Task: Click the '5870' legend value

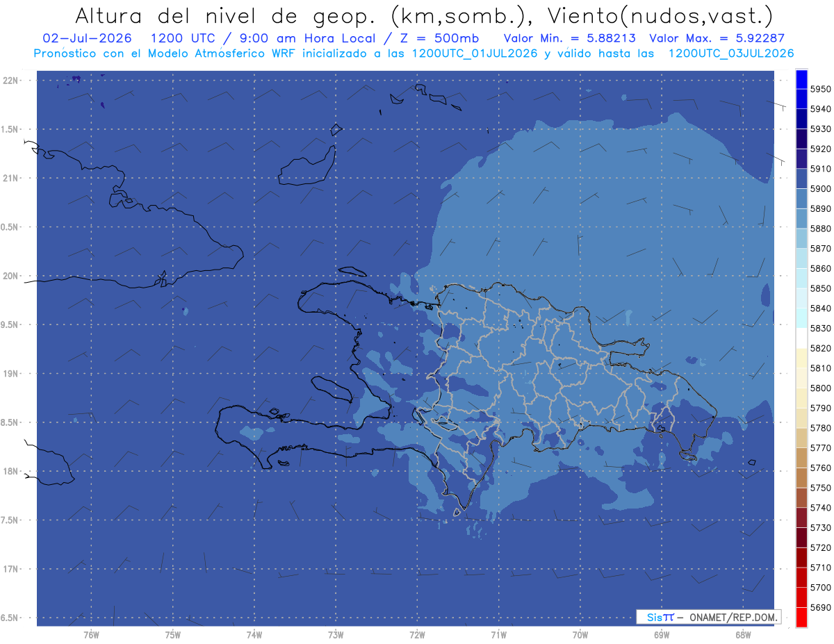Action: coord(820,249)
